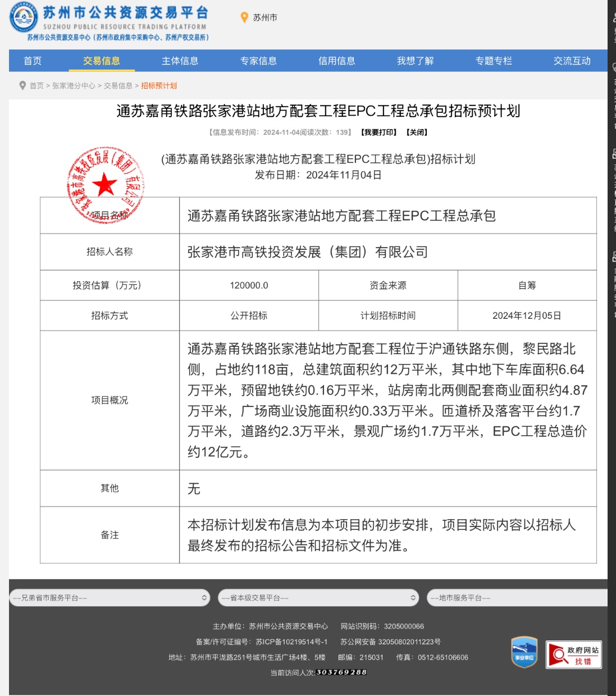
Task: Open the 交易信息 navigation tab
Action: click(102, 61)
